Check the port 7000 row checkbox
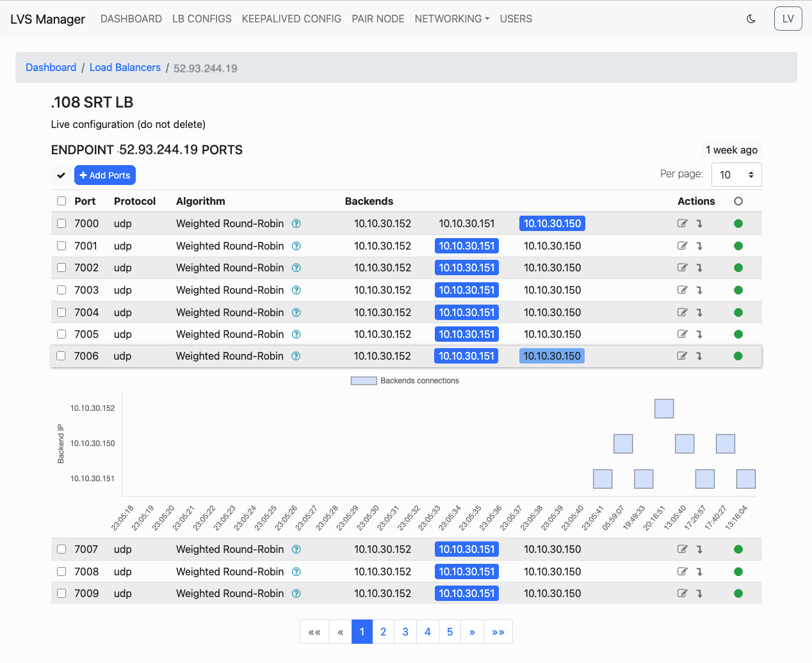 click(61, 223)
